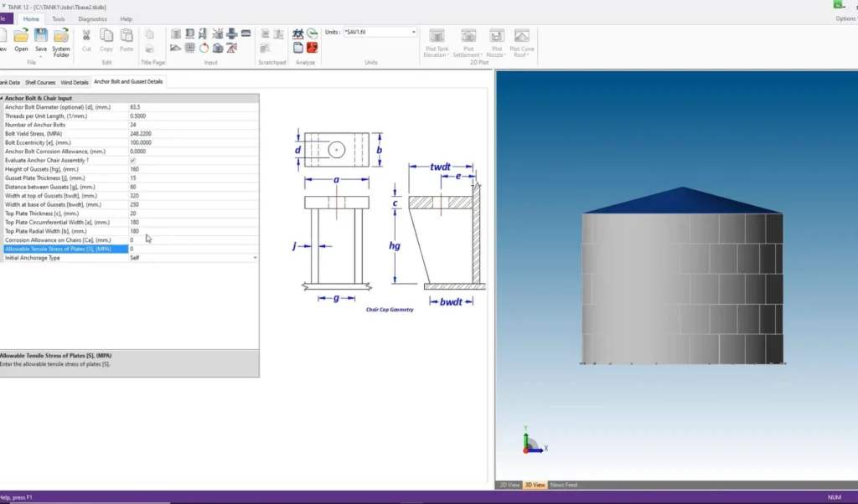Open the Units file dropdown
The width and height of the screenshot is (858, 504).
[414, 33]
